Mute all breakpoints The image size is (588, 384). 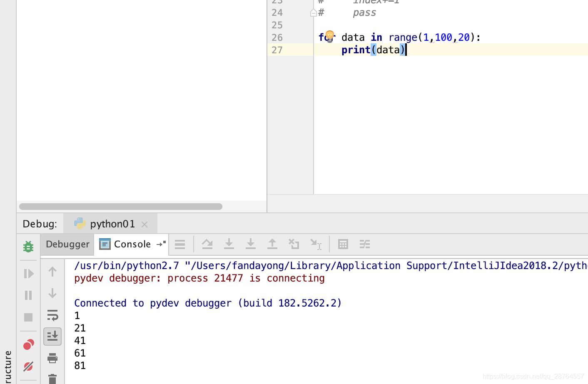[28, 367]
